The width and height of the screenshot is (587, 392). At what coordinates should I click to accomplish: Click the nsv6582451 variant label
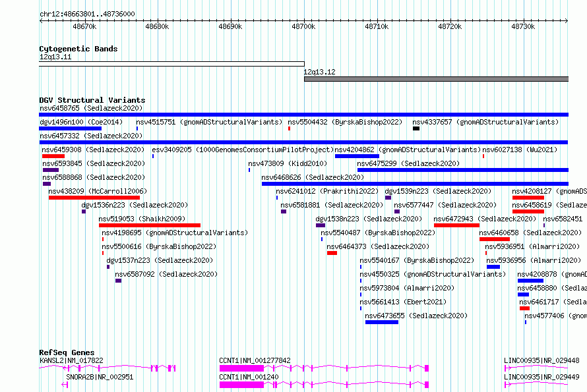(563, 219)
